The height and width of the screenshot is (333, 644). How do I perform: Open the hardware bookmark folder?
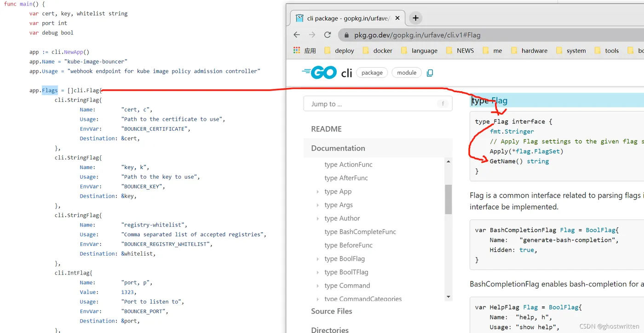coord(529,51)
